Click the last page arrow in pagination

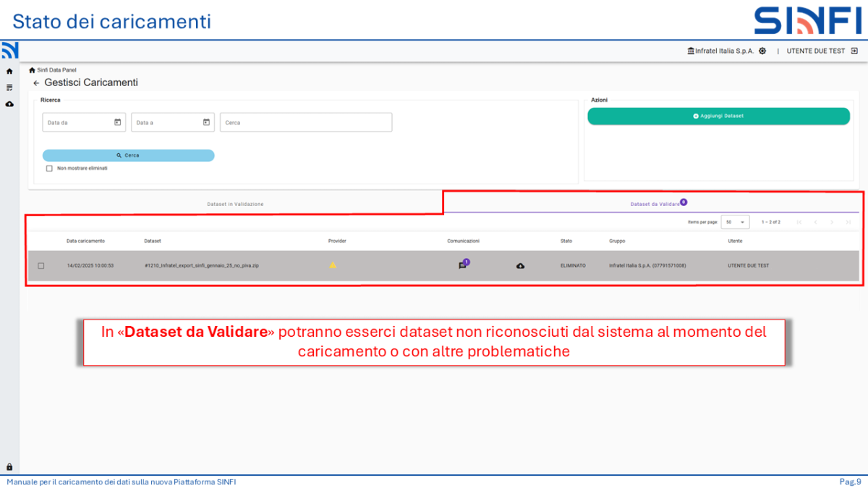click(848, 222)
